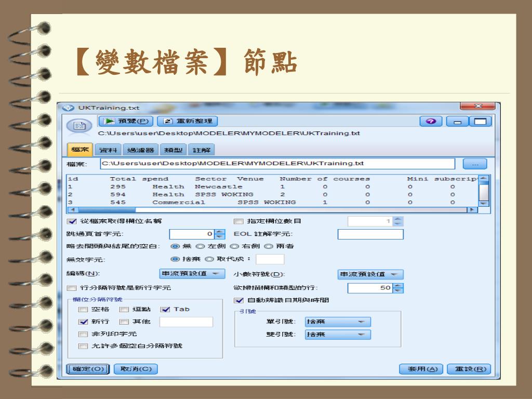The width and height of the screenshot is (532, 399).
Task: Click 'Total spend' header in preview
Action: [139, 179]
